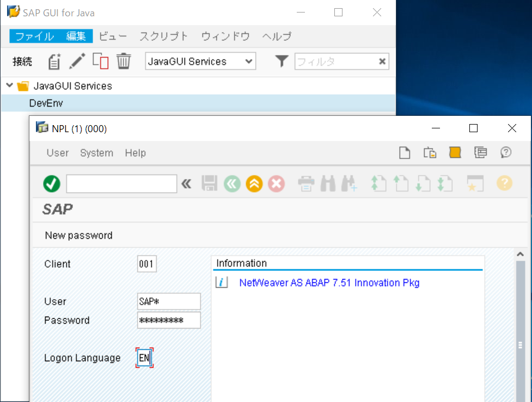Viewport: 532px width, 402px height.
Task: Click the information i icon
Action: pyautogui.click(x=222, y=282)
